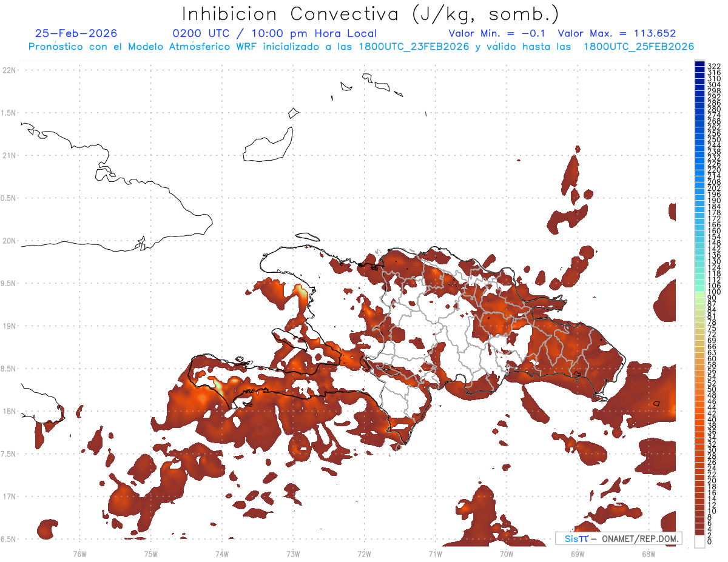Click the '202' value on the colorbar
728x562 pixels.
tap(713, 189)
